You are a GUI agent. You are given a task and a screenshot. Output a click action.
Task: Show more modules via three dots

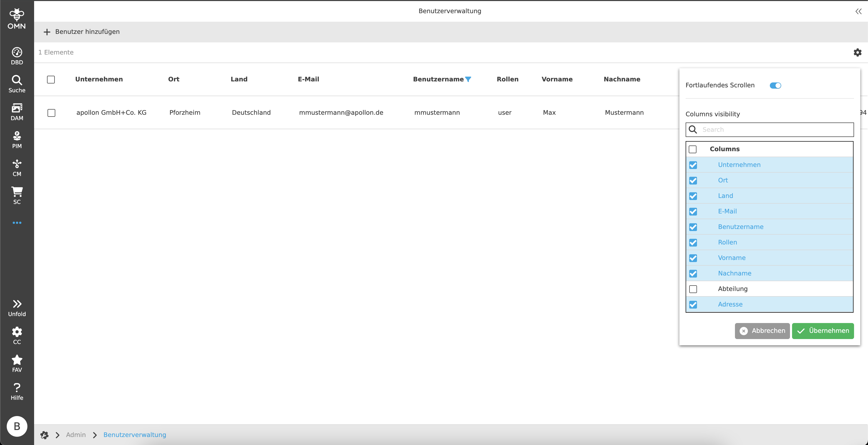point(17,223)
